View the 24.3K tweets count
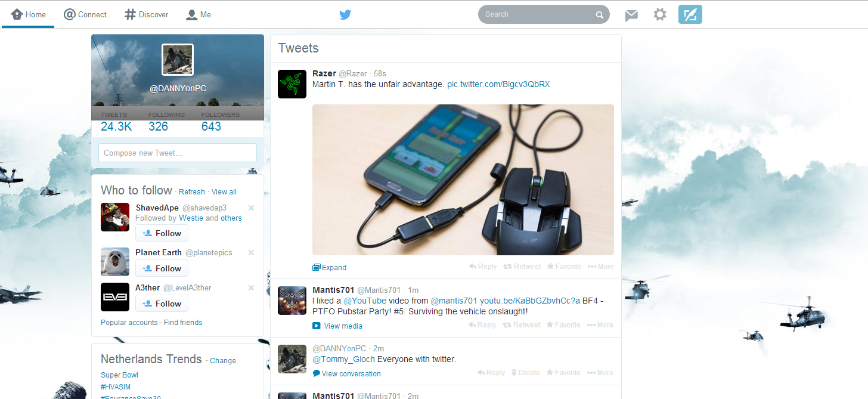Viewport: 868px width, 399px height. coord(116,126)
